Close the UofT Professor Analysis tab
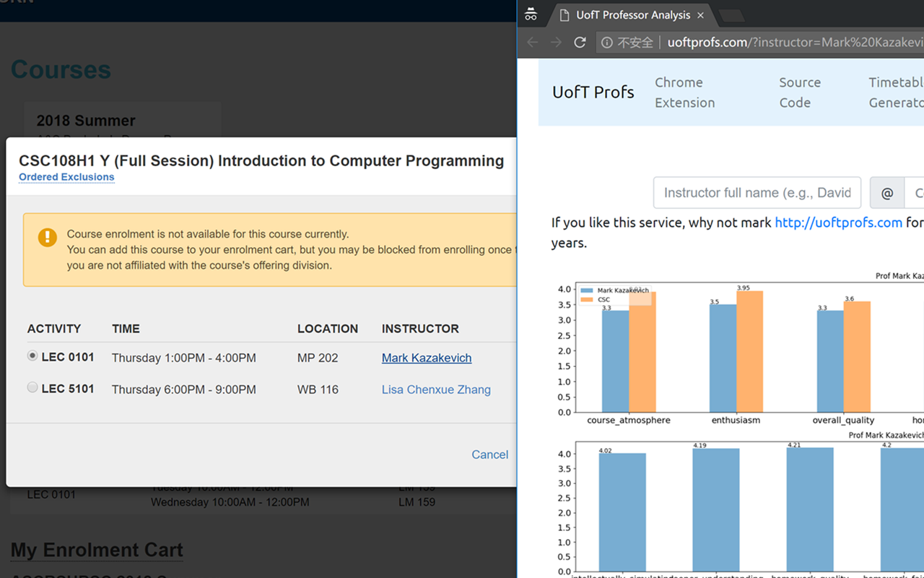The height and width of the screenshot is (578, 924). (700, 15)
